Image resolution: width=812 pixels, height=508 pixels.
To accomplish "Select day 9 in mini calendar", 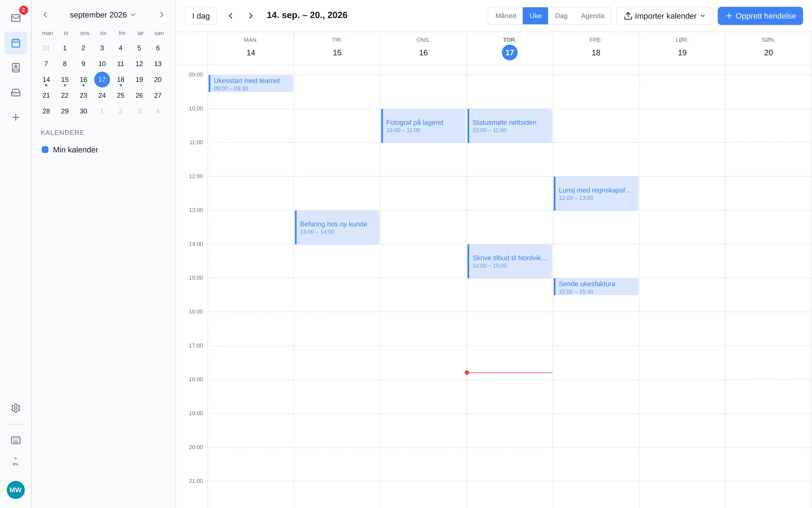I will 83,64.
